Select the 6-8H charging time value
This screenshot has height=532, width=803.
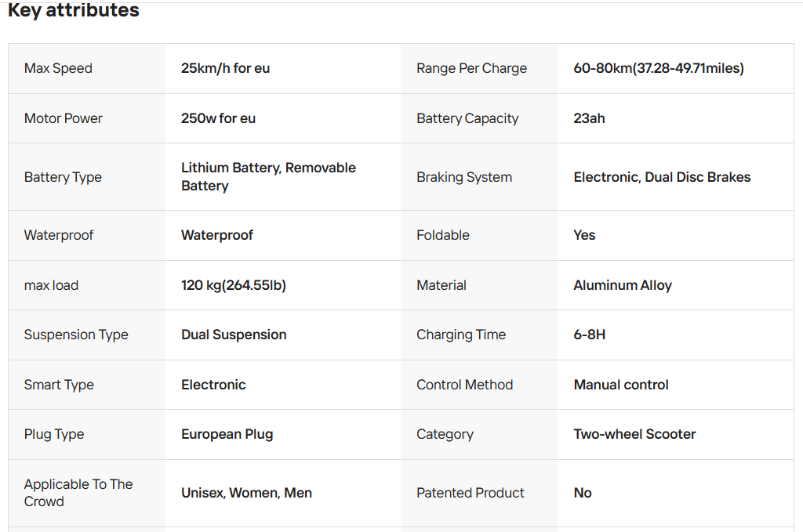coord(589,335)
